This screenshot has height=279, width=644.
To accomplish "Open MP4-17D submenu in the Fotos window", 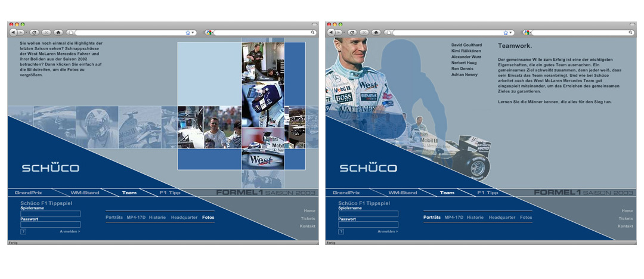I will click(x=136, y=218).
